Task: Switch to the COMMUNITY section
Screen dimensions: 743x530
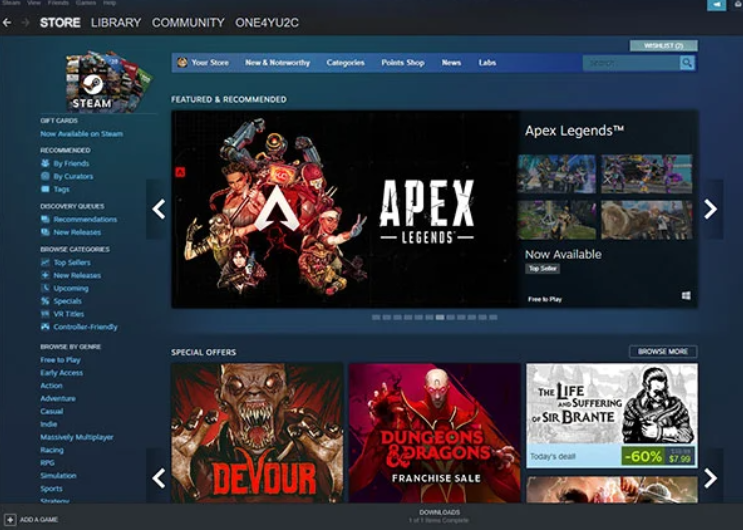Action: pos(188,22)
